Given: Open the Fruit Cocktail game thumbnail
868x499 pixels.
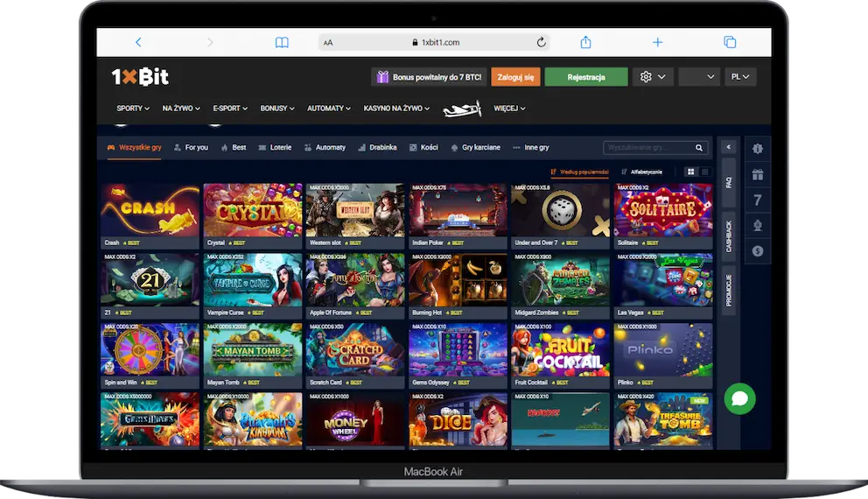Looking at the screenshot, I should pos(560,349).
